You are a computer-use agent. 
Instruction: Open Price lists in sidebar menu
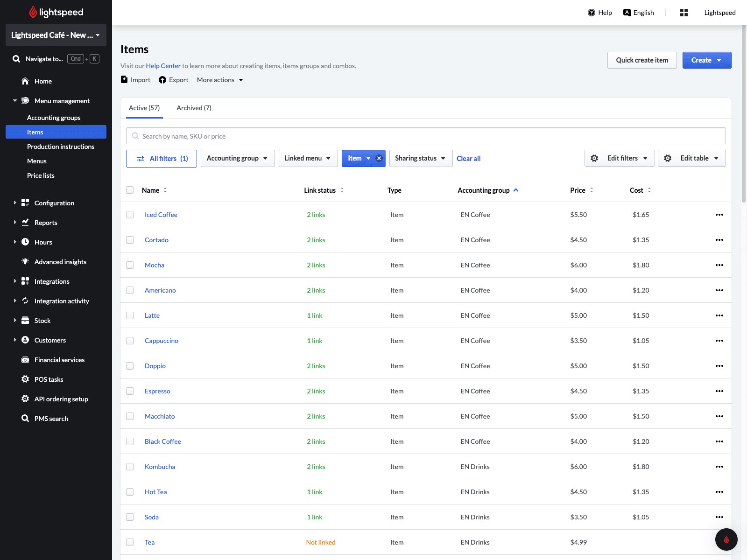click(x=41, y=175)
